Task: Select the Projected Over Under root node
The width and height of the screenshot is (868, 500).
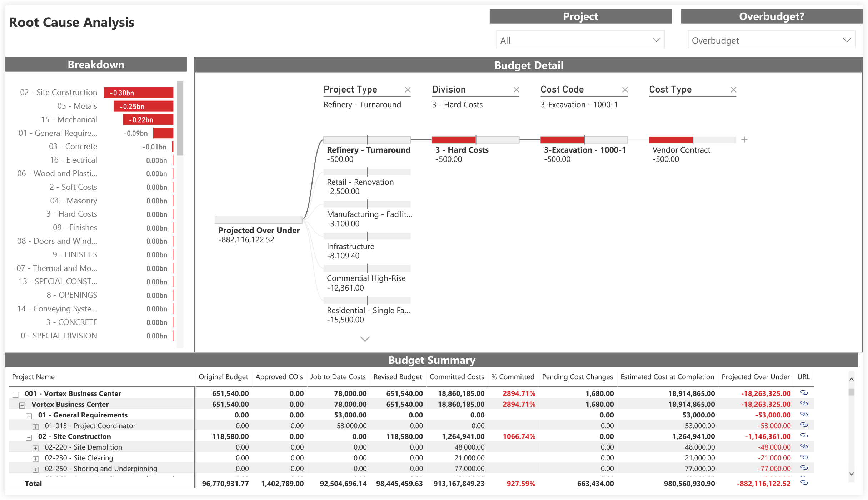Action: [x=259, y=220]
